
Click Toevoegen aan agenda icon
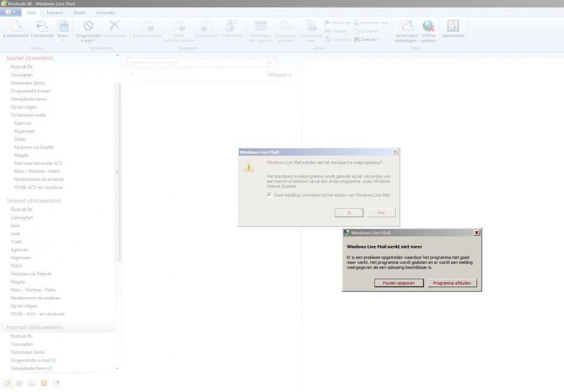[260, 26]
